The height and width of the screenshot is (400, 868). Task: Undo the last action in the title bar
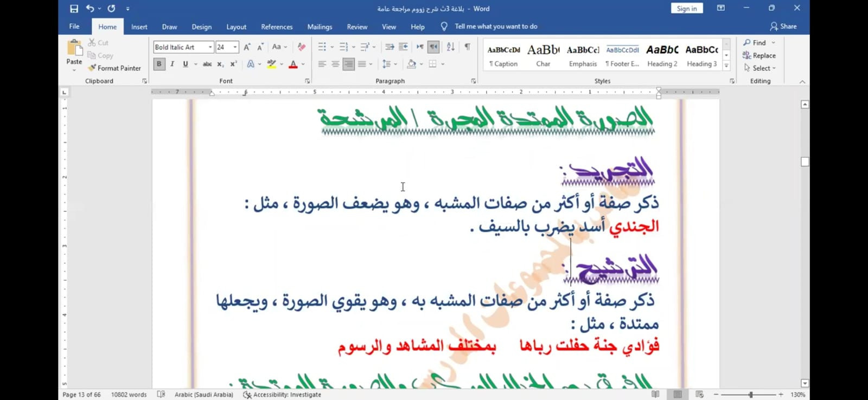pos(90,9)
